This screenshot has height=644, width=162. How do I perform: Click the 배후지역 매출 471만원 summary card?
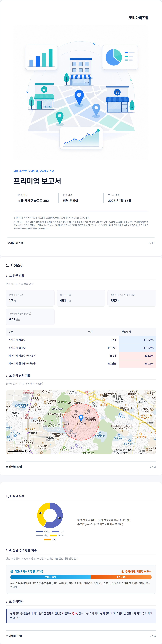[x=30, y=317]
